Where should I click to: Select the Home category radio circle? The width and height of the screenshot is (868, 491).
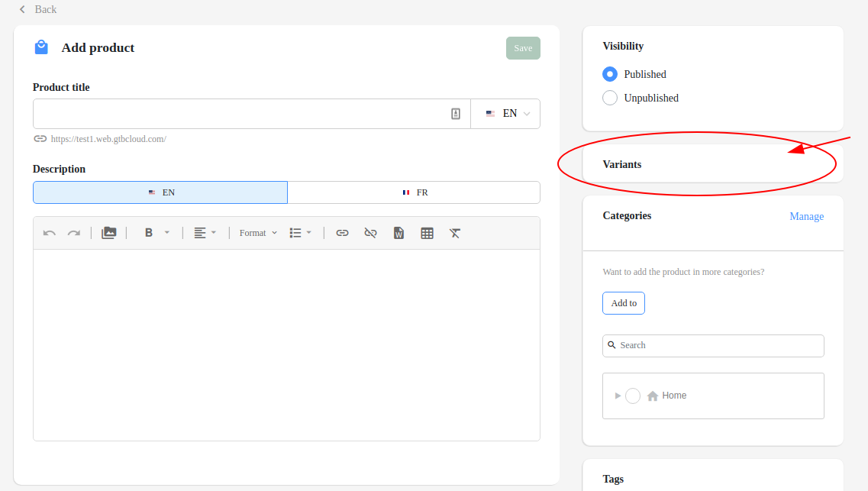point(633,396)
